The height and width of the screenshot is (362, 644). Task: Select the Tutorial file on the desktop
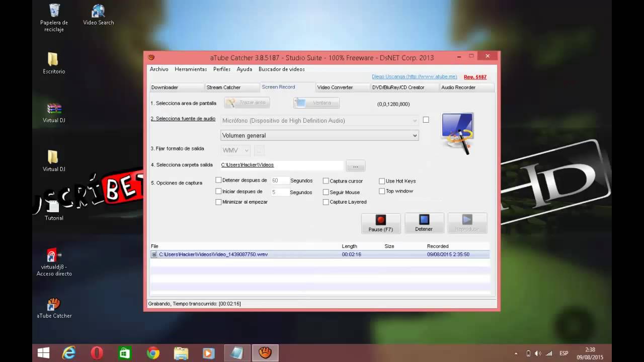54,210
